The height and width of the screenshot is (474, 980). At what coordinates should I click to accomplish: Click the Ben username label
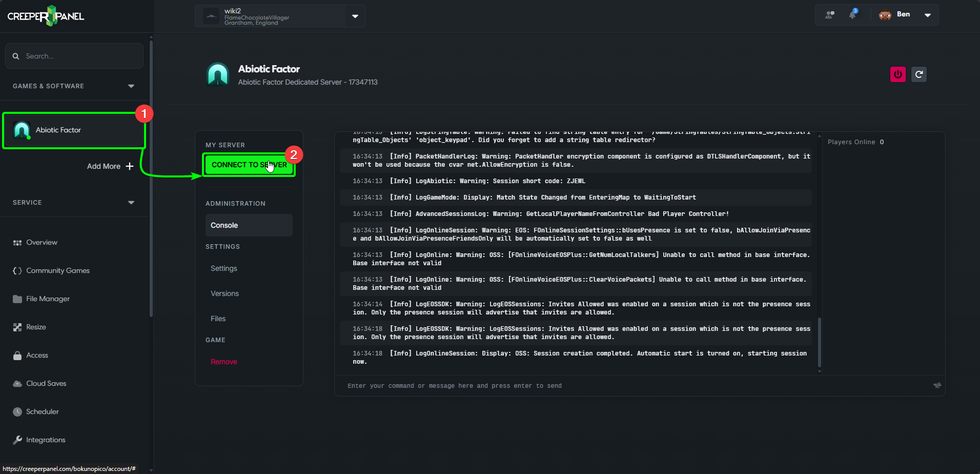(903, 14)
